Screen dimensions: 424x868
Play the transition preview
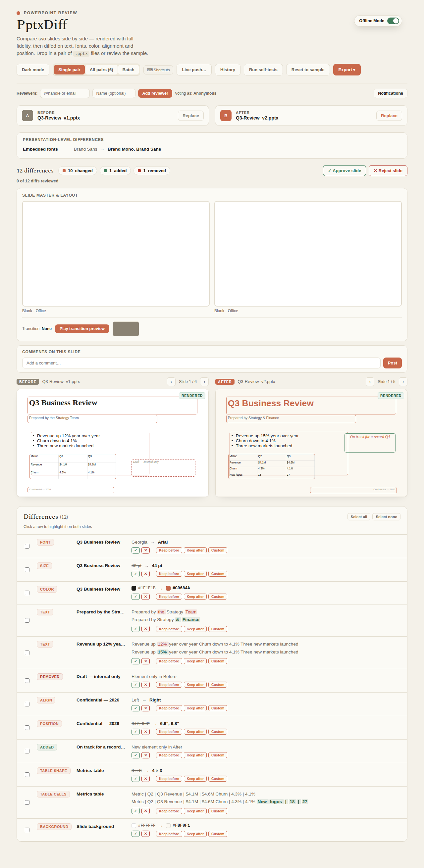pyautogui.click(x=82, y=328)
